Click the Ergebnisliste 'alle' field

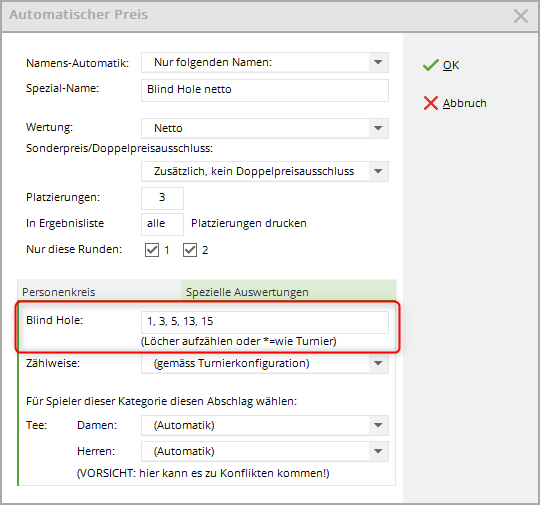coord(162,224)
